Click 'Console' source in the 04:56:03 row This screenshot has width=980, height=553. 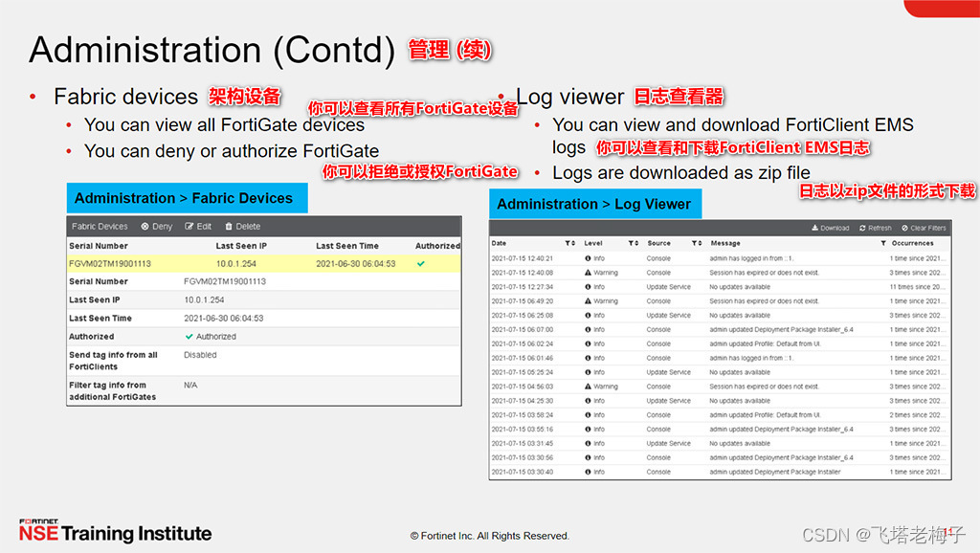click(x=658, y=387)
